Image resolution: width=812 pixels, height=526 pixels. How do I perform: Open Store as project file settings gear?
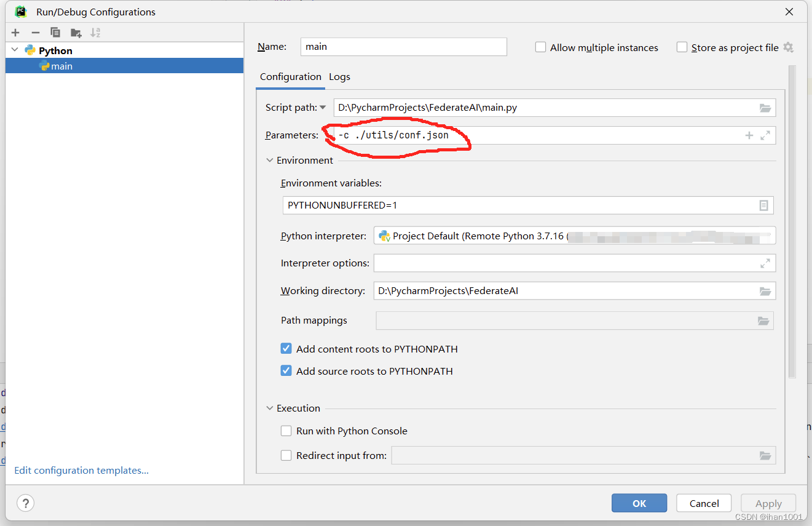pos(789,47)
